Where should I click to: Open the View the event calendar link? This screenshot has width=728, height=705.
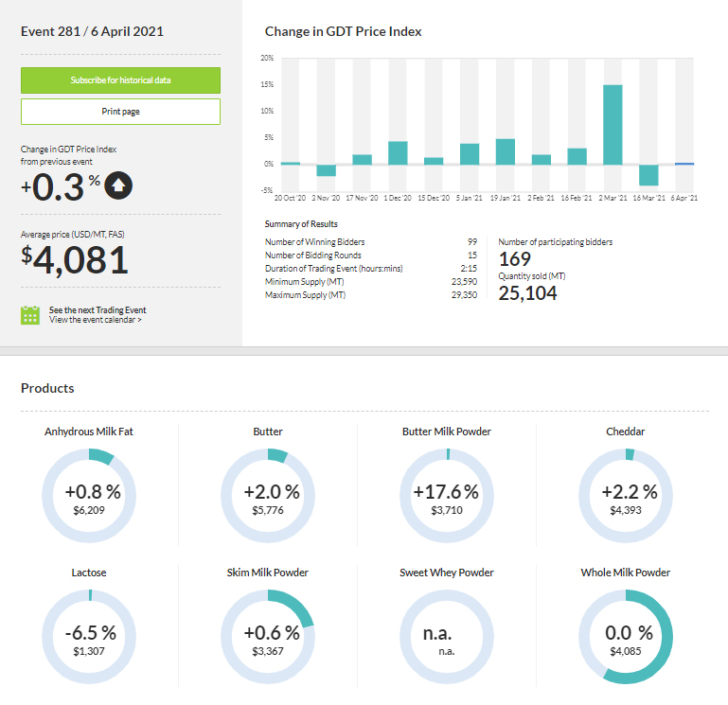[x=96, y=321]
